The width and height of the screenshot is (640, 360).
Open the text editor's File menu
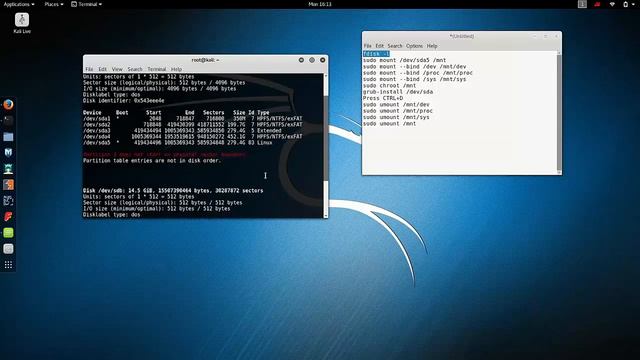click(x=367, y=46)
